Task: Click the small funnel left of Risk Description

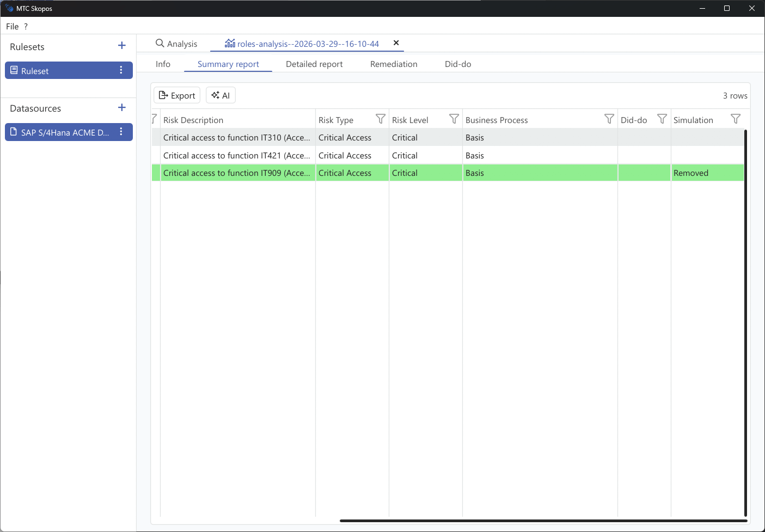Action: point(154,118)
